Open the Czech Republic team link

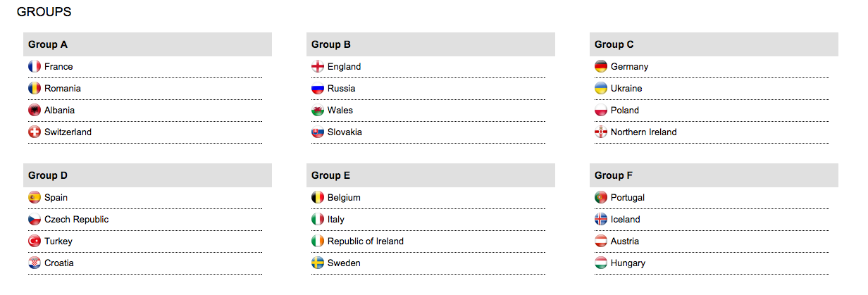click(76, 219)
